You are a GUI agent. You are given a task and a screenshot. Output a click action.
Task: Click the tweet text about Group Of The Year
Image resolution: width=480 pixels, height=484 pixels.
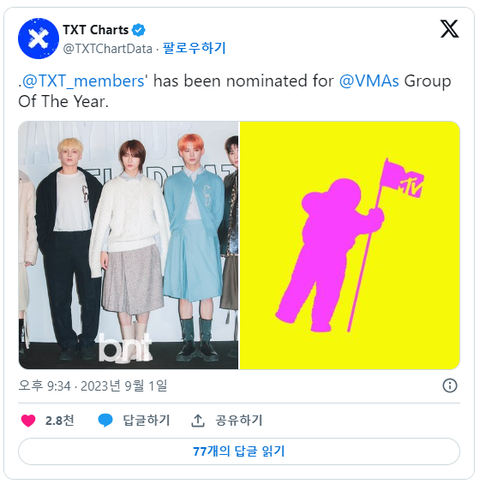[x=235, y=91]
